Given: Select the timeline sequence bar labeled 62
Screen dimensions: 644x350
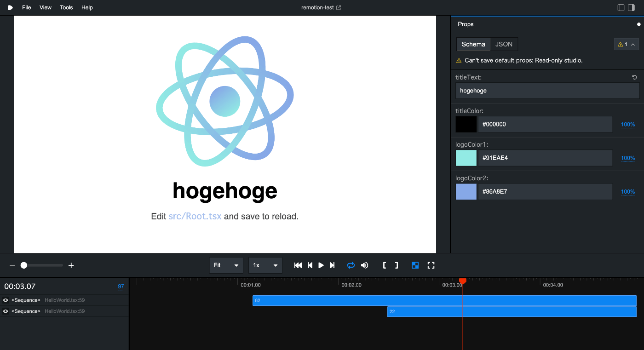Looking at the screenshot, I should [x=444, y=300].
